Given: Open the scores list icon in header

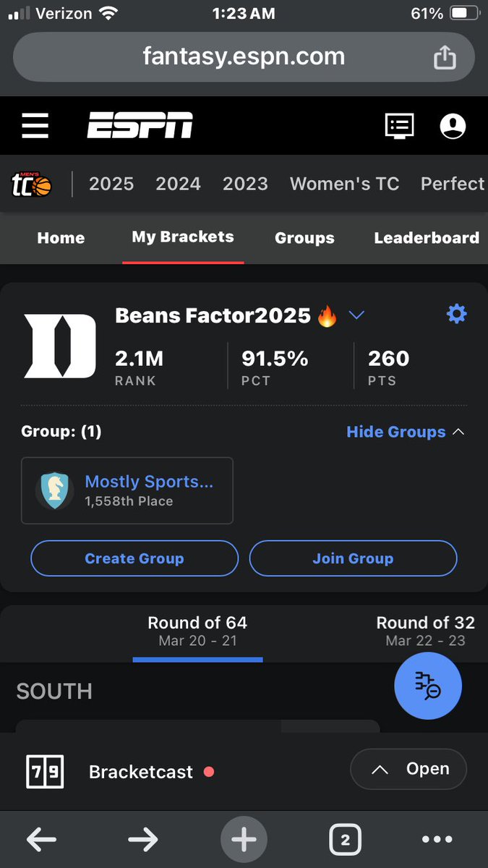Looking at the screenshot, I should pos(398,126).
